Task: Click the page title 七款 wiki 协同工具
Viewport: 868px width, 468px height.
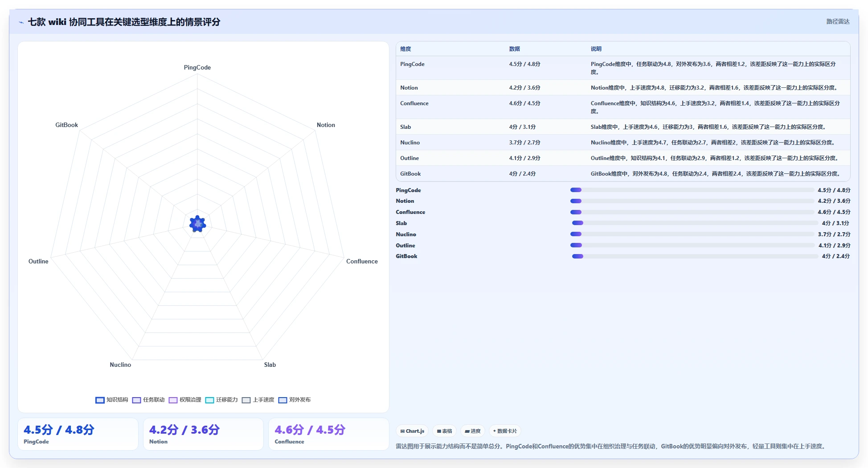Action: point(124,22)
